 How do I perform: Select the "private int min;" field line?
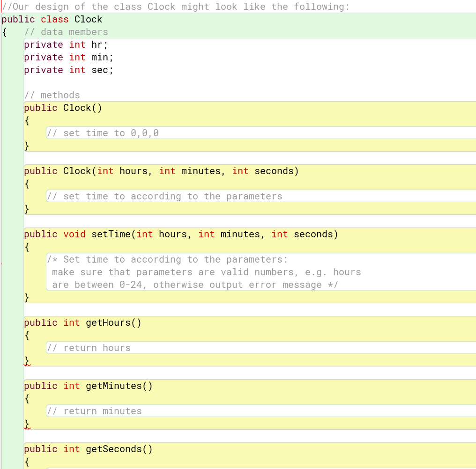[x=68, y=57]
